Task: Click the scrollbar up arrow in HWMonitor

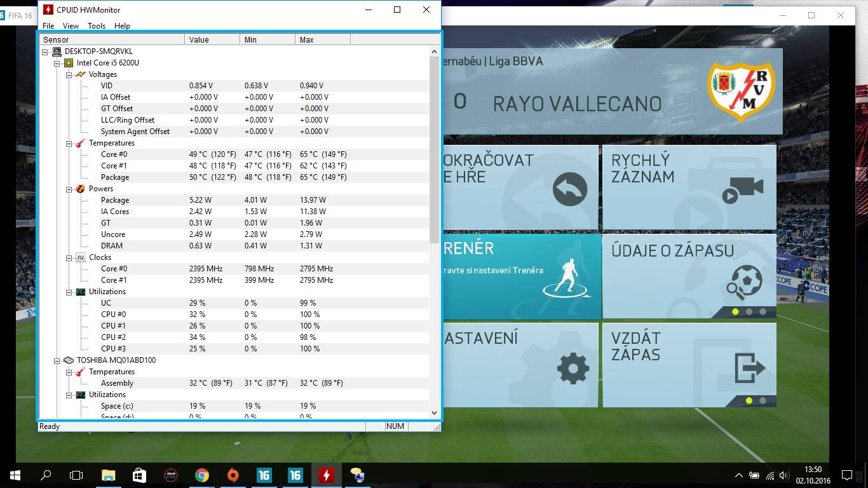Action: pos(435,51)
